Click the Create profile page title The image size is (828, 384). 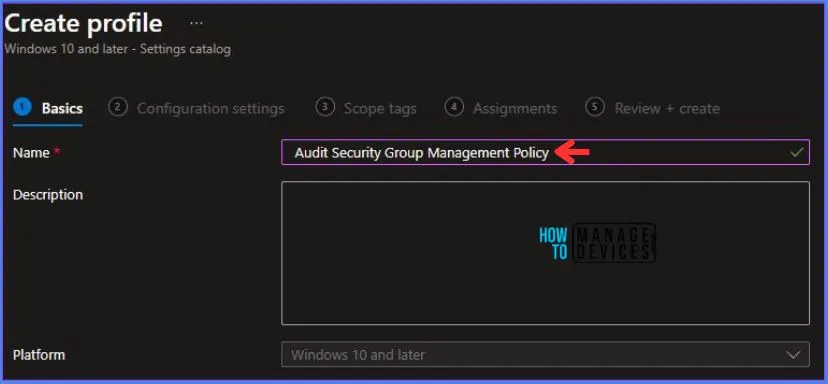tap(83, 24)
